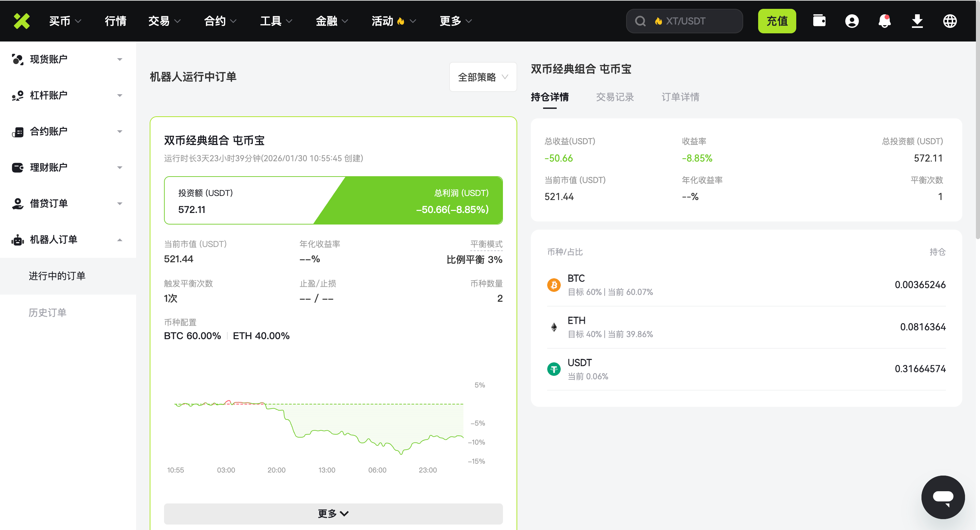The image size is (980, 530).
Task: Click the download app icon
Action: [x=917, y=21]
